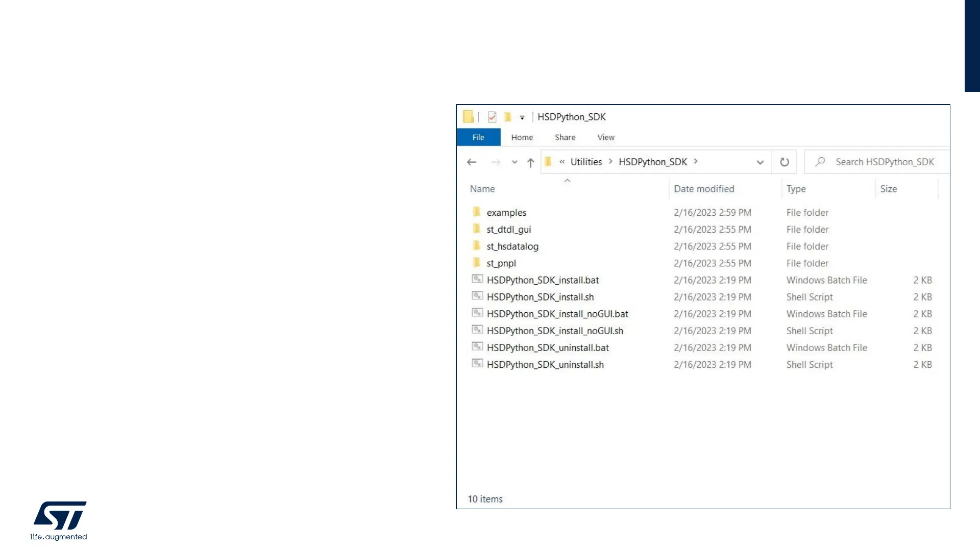
Task: Open Customize Quick Access Toolbar dropdown
Action: click(522, 117)
